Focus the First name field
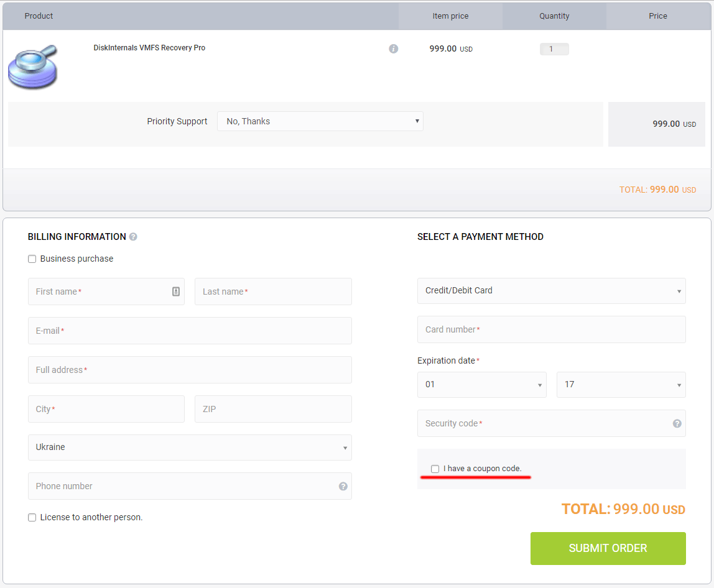The width and height of the screenshot is (714, 588). (x=106, y=292)
